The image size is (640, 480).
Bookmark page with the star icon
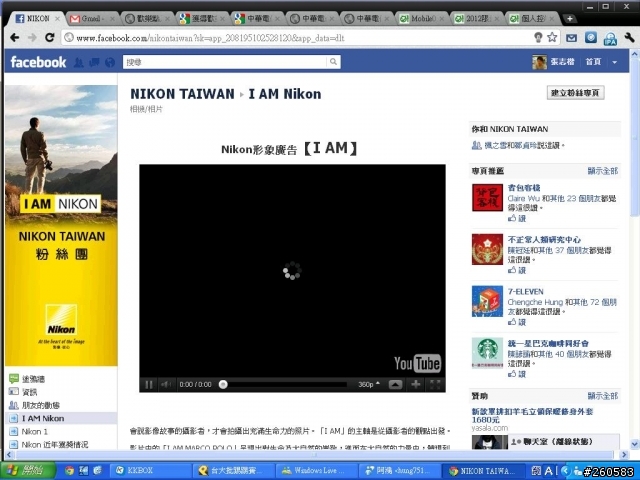coord(552,38)
